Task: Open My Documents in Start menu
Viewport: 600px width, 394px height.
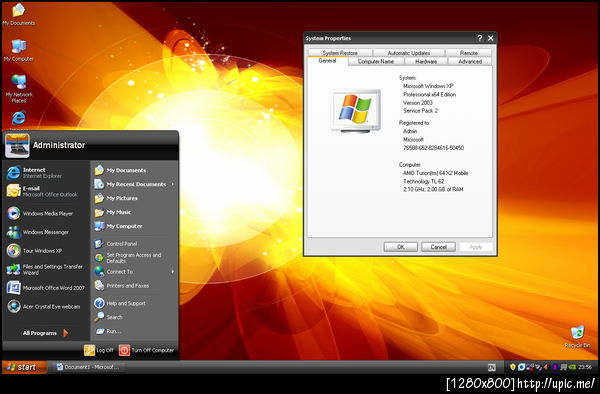Action: (134, 170)
